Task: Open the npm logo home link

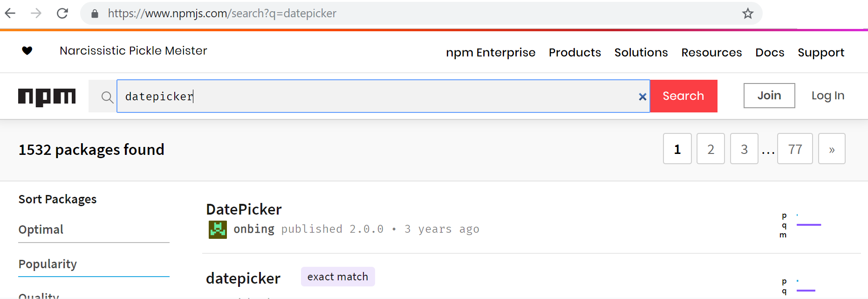Action: click(47, 97)
